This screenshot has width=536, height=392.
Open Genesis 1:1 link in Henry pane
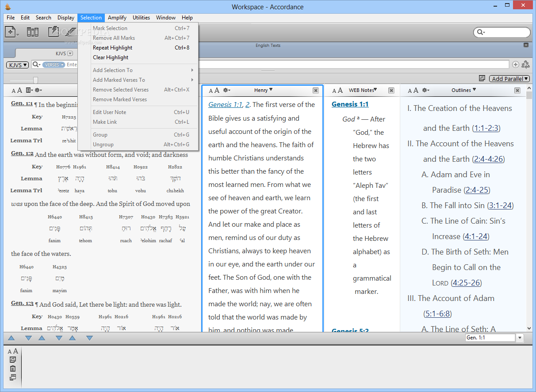point(226,105)
